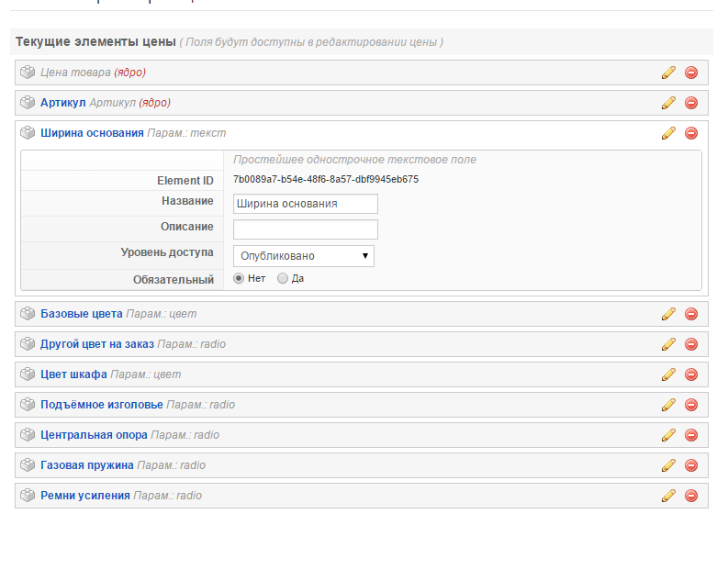Delete the Другой цвет на заказ element
This screenshot has width=728, height=570.
691,344
